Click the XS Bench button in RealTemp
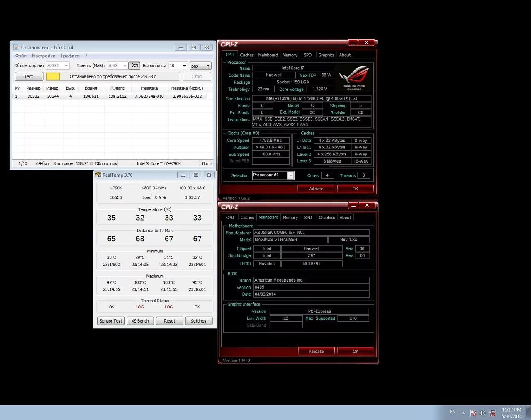 coord(140,321)
